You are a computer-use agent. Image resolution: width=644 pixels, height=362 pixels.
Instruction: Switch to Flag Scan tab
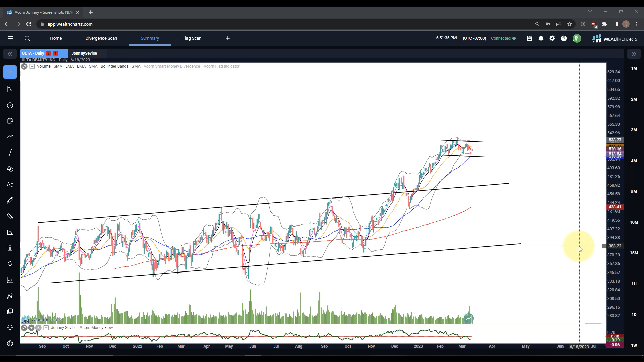[x=192, y=38]
